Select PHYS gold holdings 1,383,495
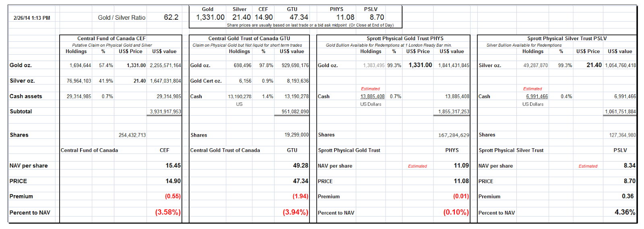 click(x=374, y=65)
